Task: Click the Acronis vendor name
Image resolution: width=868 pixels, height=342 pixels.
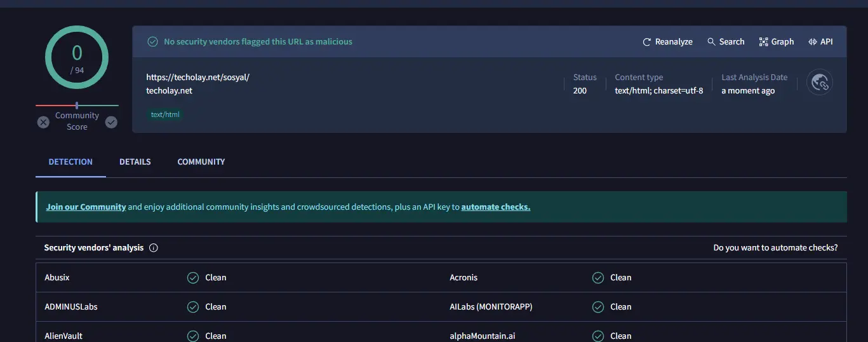Action: coord(464,278)
